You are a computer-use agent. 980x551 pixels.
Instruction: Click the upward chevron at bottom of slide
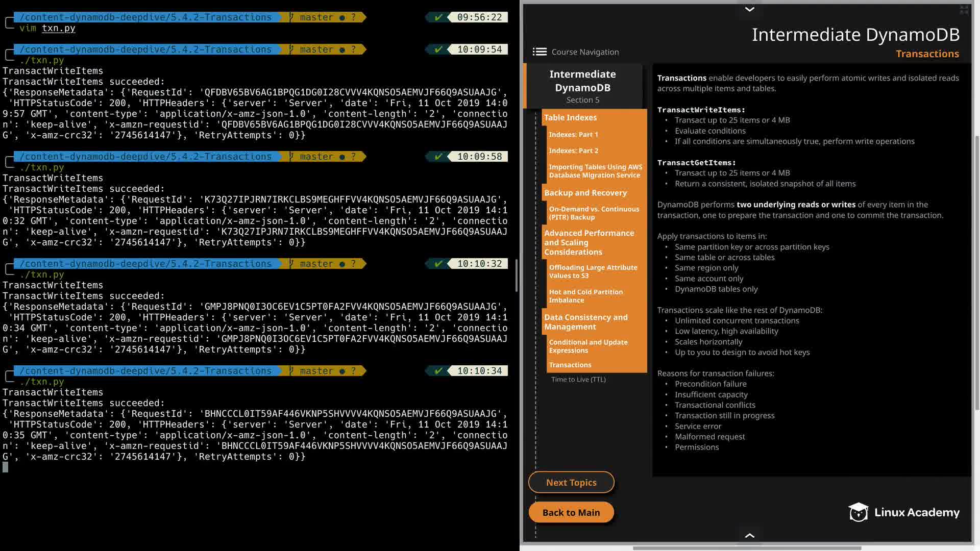[x=749, y=535]
